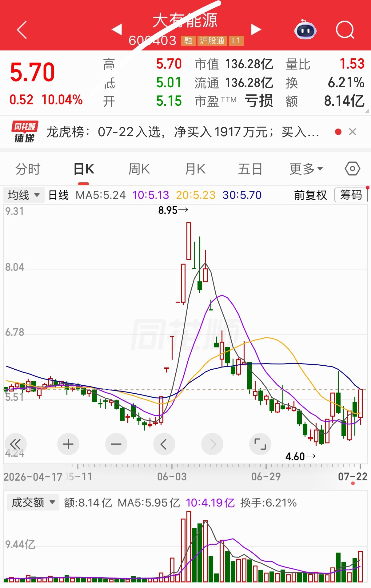The width and height of the screenshot is (371, 588).
Task: Switch to next stock with right triangle
Action: (x=256, y=30)
